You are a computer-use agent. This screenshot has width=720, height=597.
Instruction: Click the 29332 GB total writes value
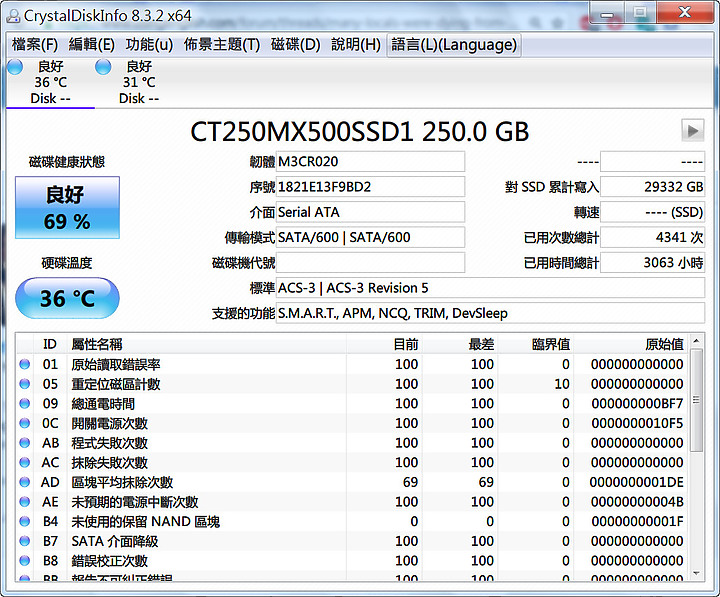[652, 187]
